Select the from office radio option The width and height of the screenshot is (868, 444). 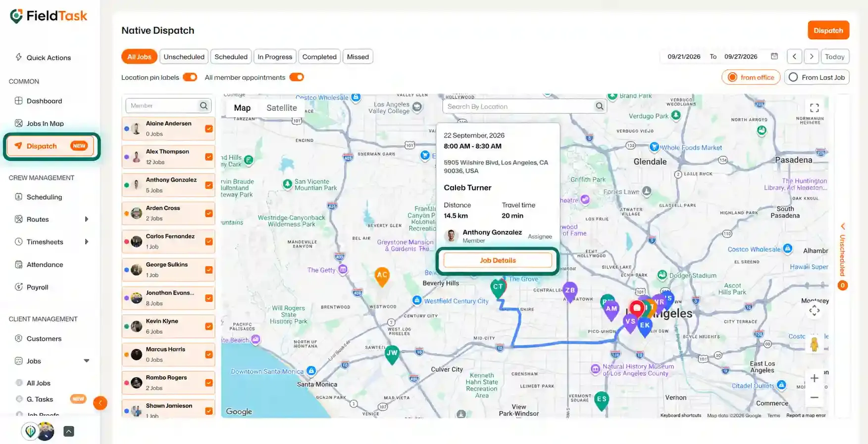tap(751, 77)
